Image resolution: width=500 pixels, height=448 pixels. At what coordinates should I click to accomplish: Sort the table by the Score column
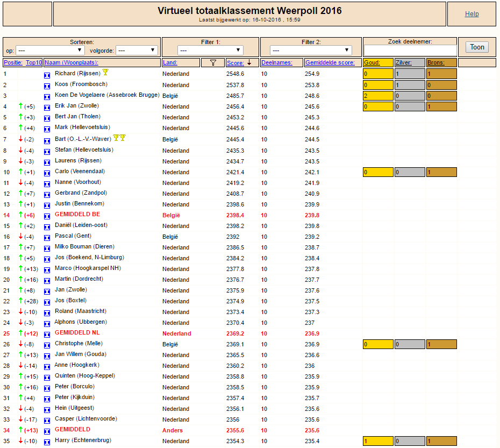coord(235,63)
